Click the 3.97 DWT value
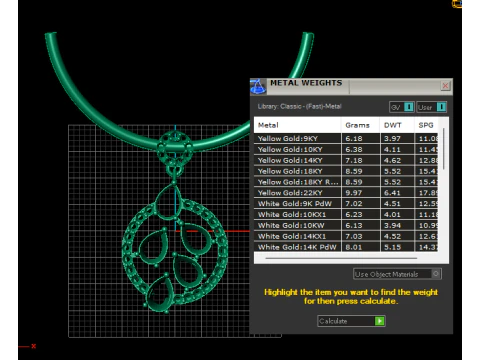This screenshot has height=360, width=480. 392,138
